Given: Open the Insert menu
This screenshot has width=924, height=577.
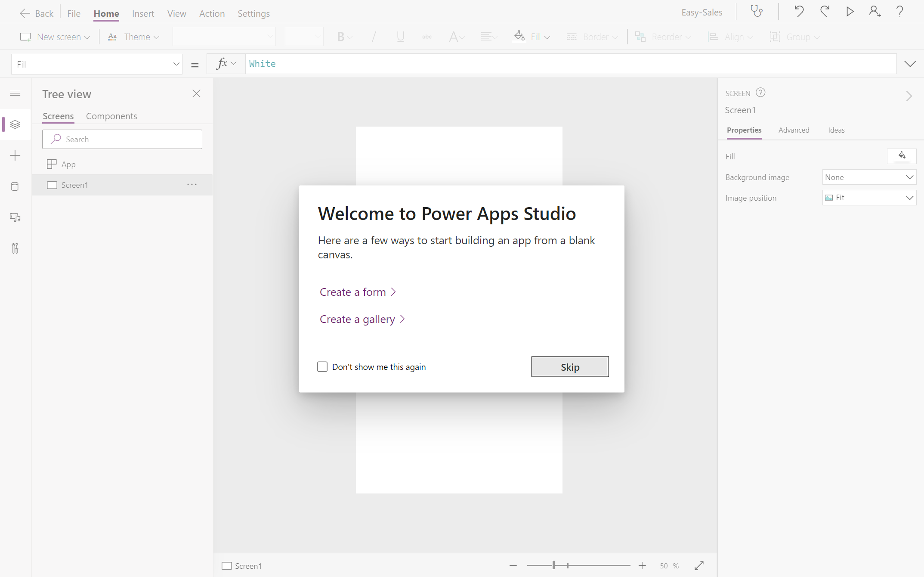Looking at the screenshot, I should click(143, 14).
